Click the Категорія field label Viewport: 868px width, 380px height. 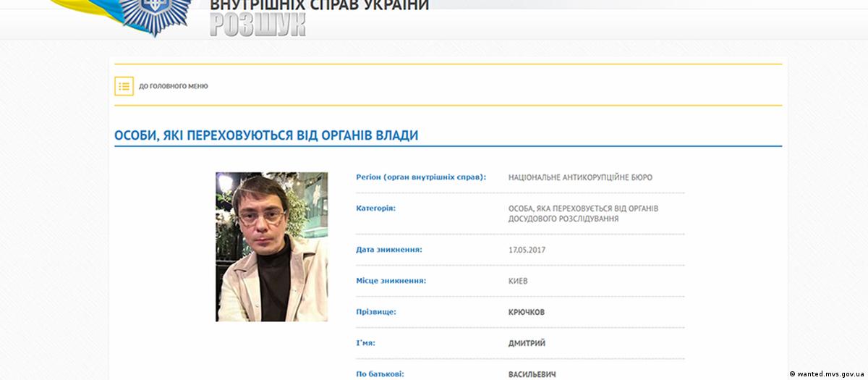376,208
